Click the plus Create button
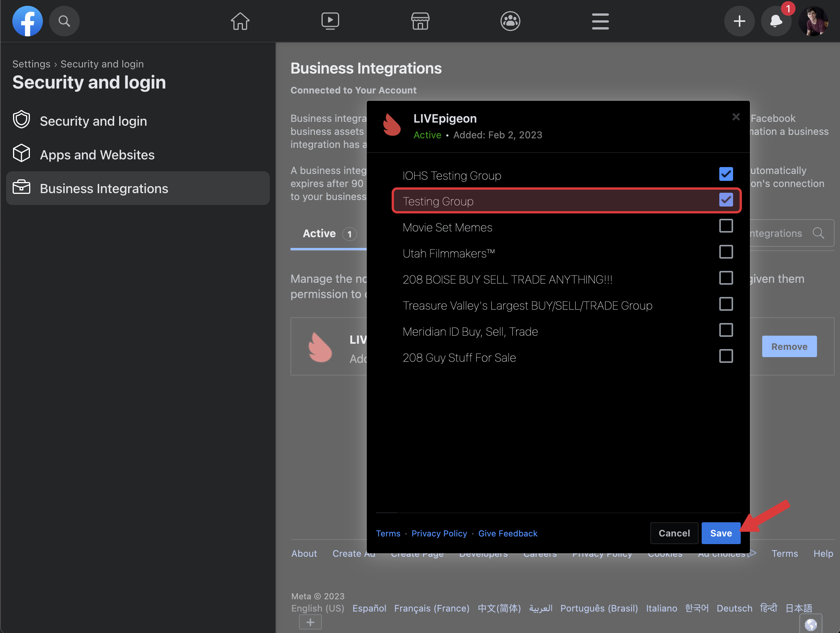This screenshot has height=633, width=840. click(739, 21)
